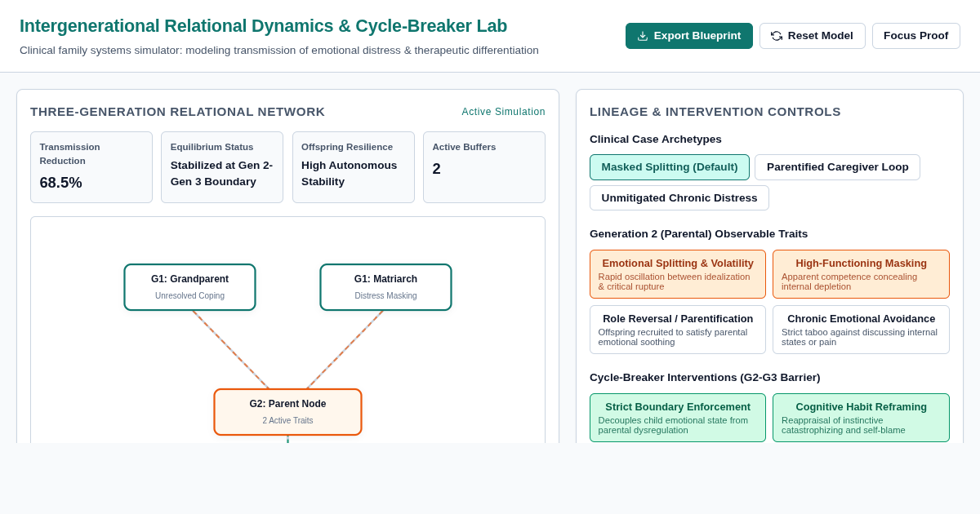Select the G2: Parent Node
This screenshot has width=980, height=514.
tap(287, 412)
